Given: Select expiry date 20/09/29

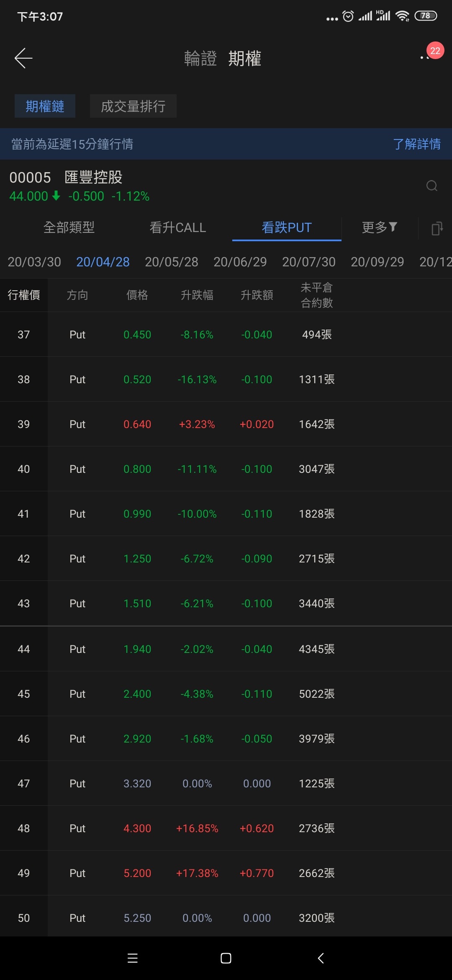Looking at the screenshot, I should [378, 262].
